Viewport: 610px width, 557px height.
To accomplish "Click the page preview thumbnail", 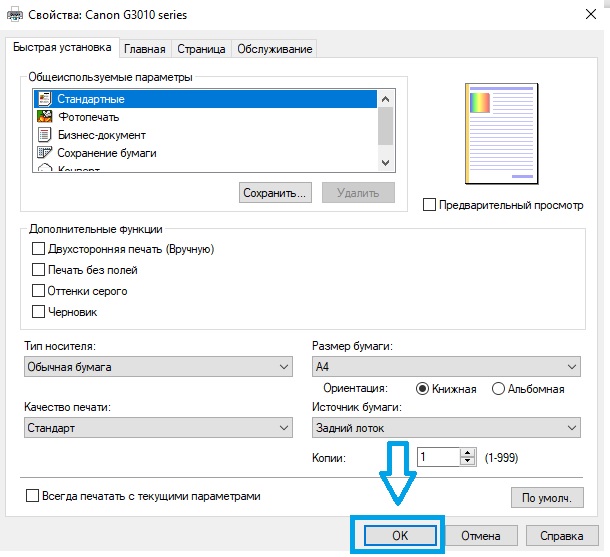I will tap(500, 132).
